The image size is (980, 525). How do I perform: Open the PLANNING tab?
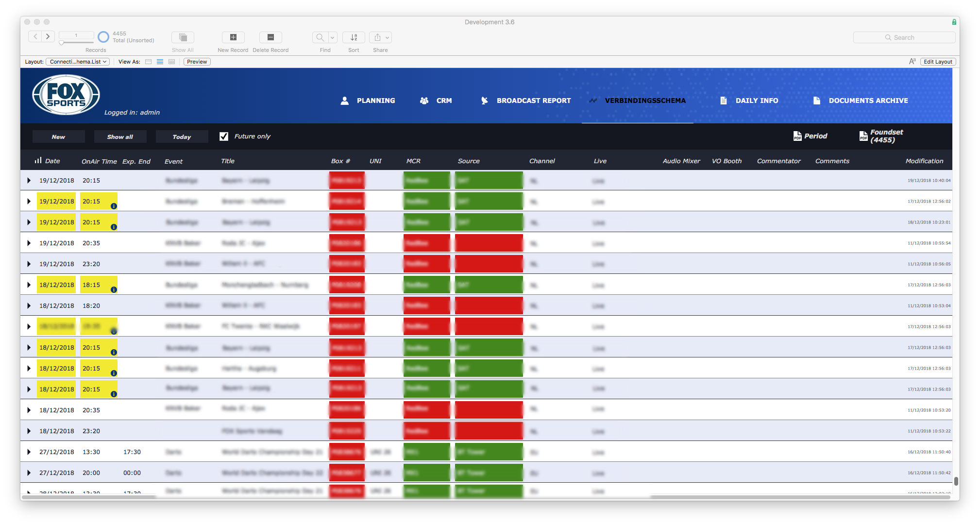pyautogui.click(x=368, y=101)
